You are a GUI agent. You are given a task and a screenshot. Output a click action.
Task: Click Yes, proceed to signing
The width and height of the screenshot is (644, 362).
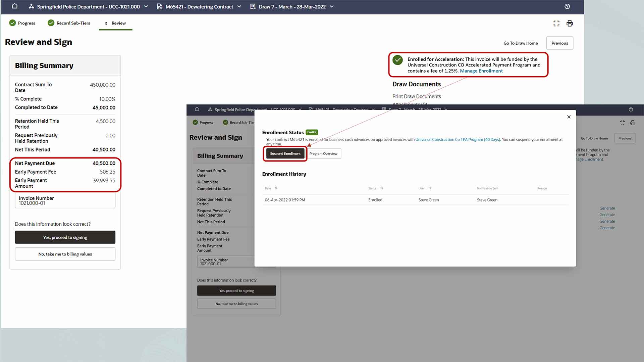(x=65, y=237)
